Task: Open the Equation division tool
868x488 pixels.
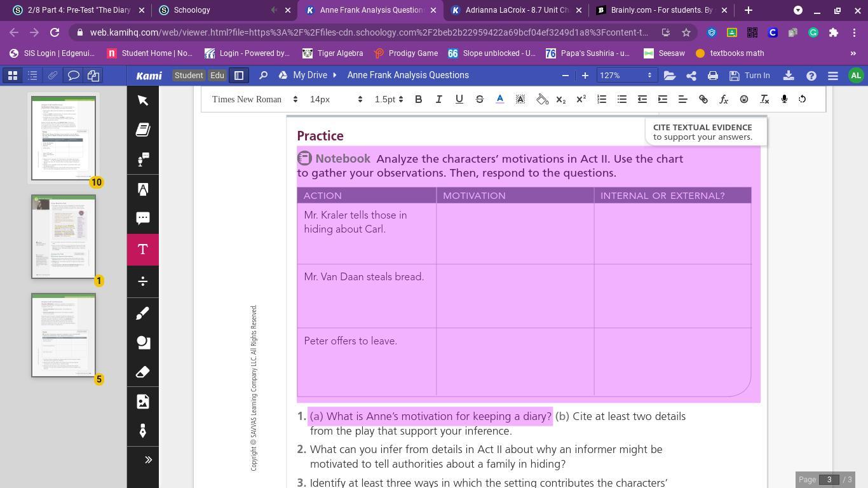Action: 143,281
